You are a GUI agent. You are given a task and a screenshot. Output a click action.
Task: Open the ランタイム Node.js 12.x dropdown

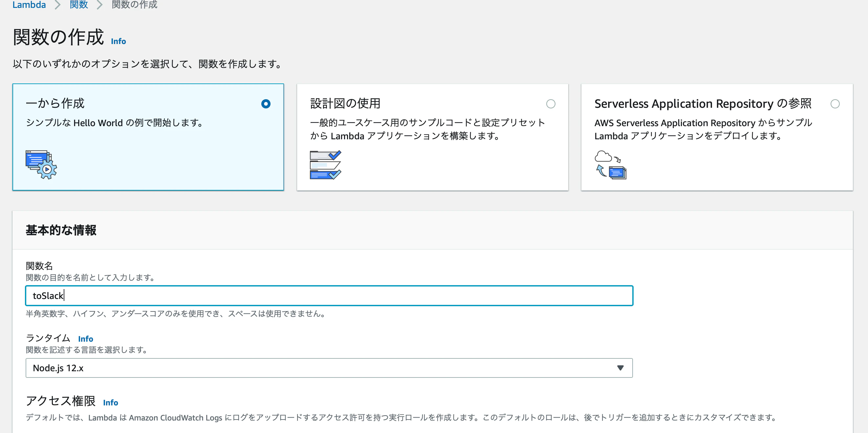tap(329, 368)
